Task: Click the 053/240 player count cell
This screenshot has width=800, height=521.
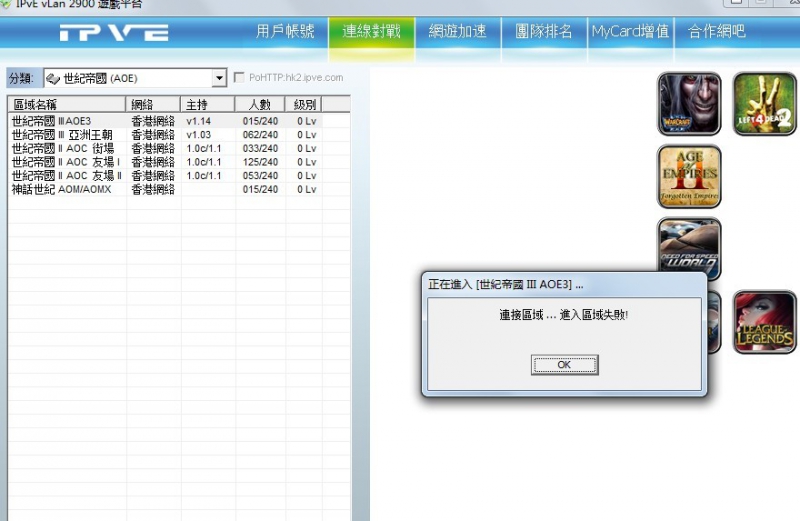Action: coord(260,176)
